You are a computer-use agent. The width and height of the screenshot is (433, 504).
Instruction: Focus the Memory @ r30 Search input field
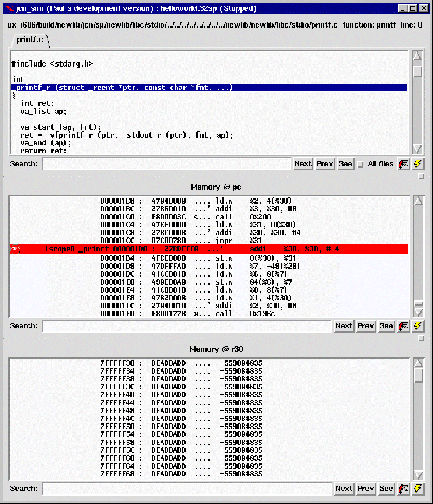(x=187, y=488)
